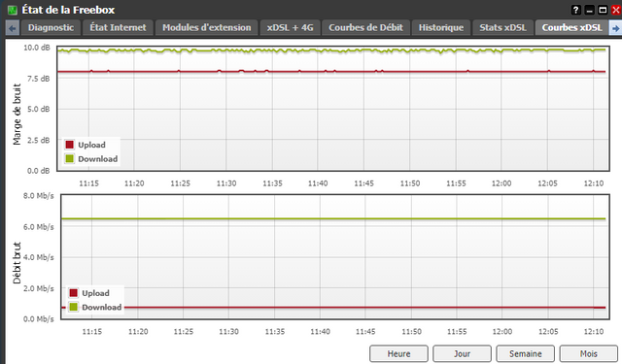Show the Courbes de Débit tab
Screen dimensions: 622x364
365,28
